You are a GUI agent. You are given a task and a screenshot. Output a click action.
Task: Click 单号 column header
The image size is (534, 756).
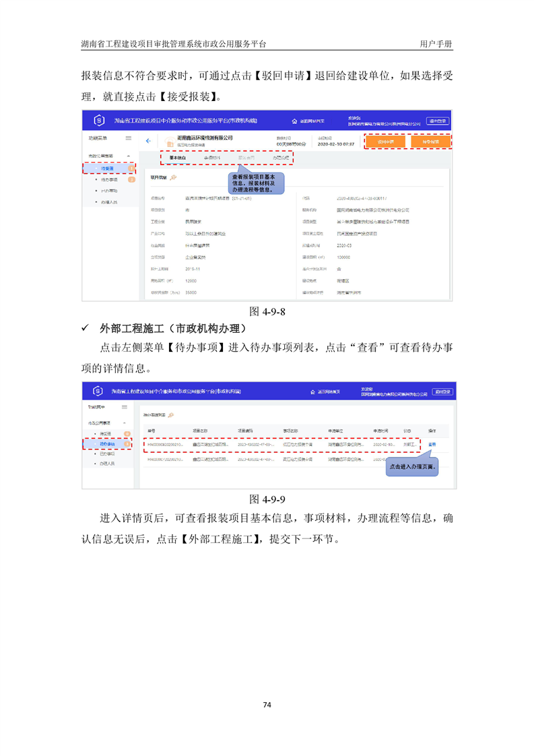point(152,431)
